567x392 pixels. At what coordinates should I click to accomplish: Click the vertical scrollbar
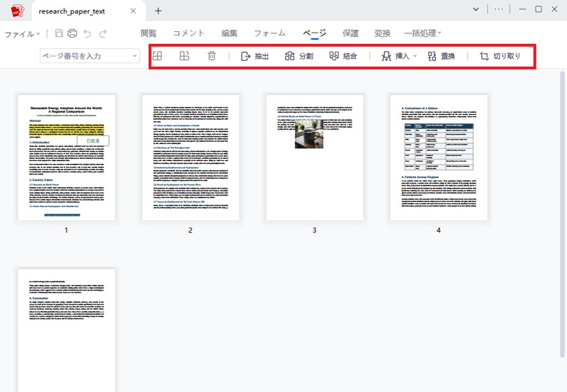pos(562,213)
